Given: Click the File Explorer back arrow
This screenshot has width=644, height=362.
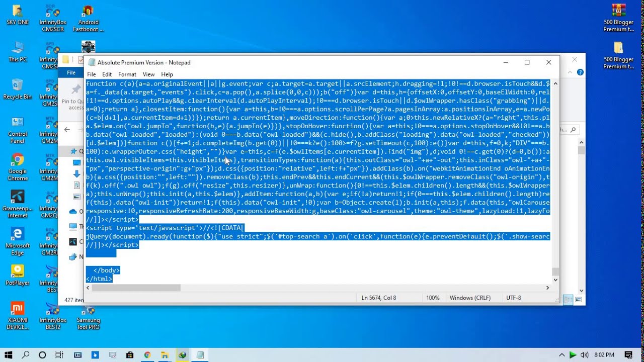Looking at the screenshot, I should tap(67, 130).
